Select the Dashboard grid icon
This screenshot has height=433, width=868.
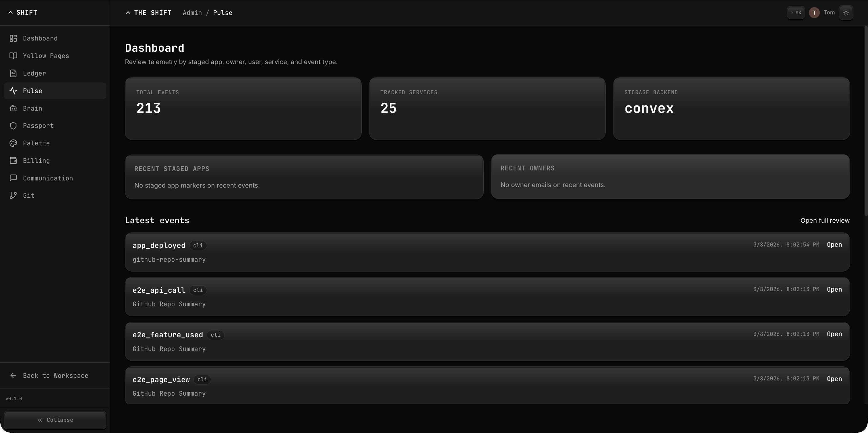(x=13, y=38)
